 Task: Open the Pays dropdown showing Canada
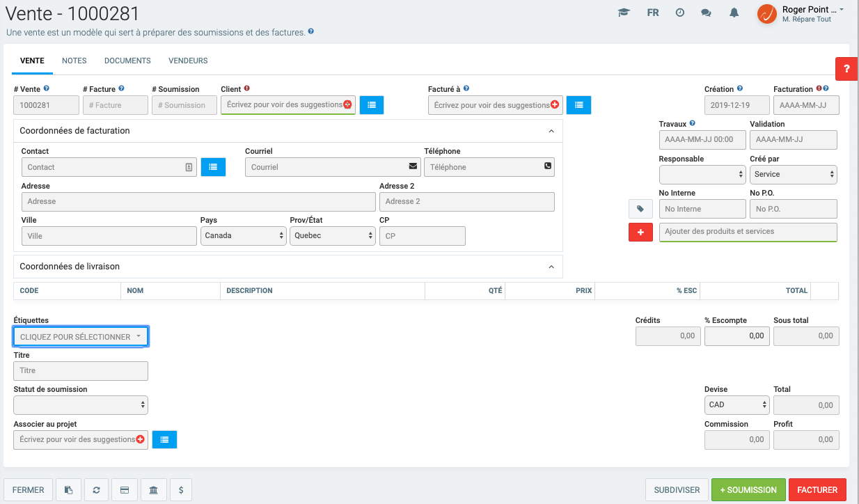tap(243, 236)
